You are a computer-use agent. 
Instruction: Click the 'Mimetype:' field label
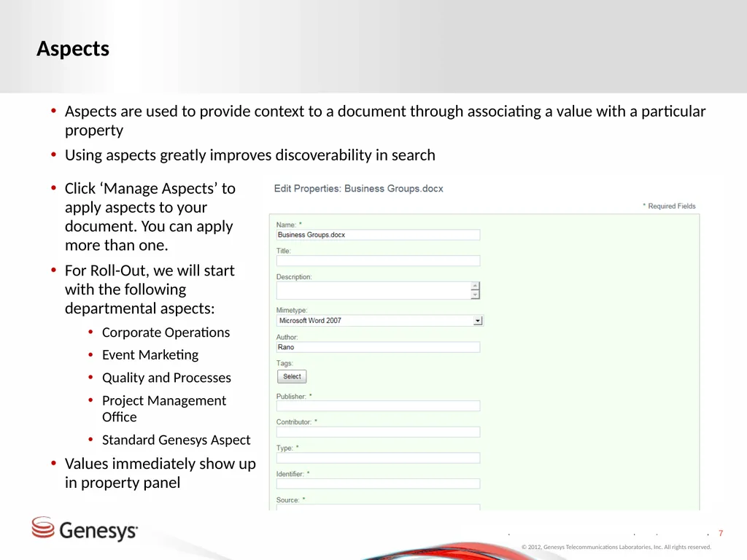click(292, 310)
